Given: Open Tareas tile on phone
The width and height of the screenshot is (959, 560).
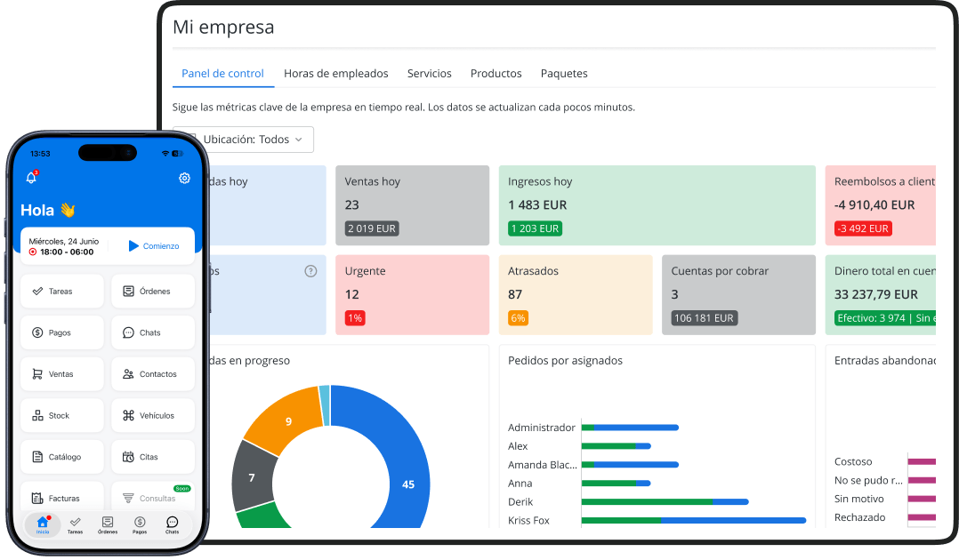Looking at the screenshot, I should tap(61, 291).
